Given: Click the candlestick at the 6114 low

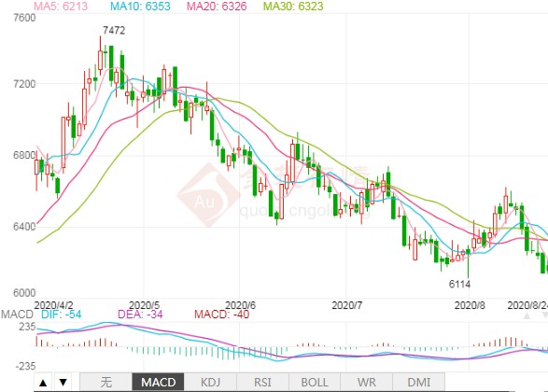Looking at the screenshot, I should (x=469, y=261).
